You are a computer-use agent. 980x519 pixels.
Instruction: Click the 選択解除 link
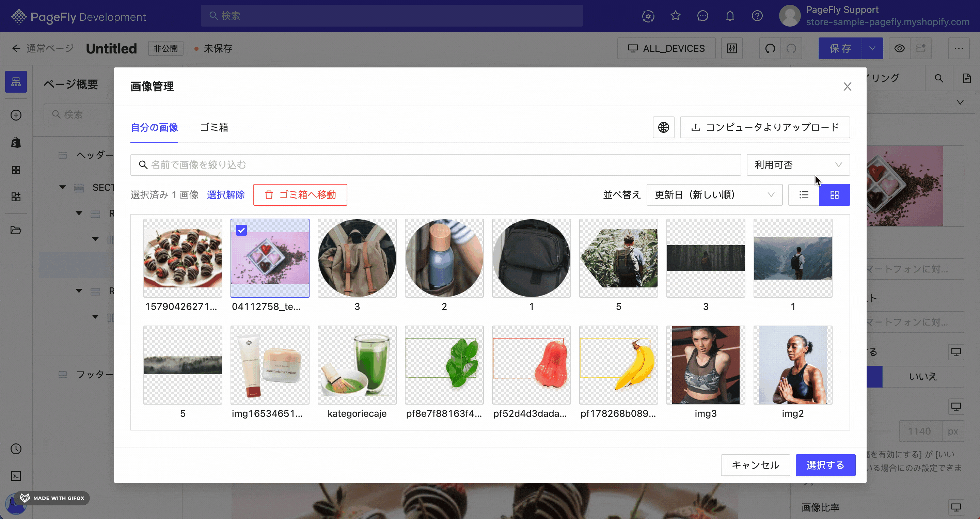[x=226, y=195]
